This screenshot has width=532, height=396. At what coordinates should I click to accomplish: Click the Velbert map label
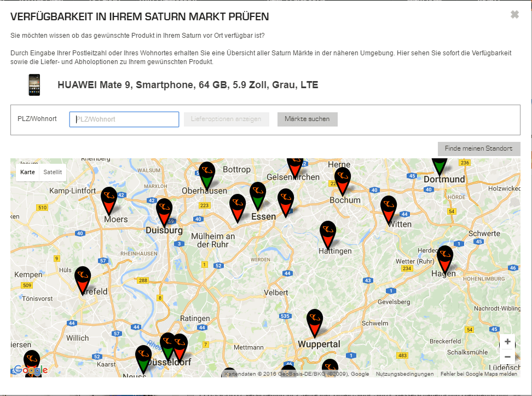coord(276,292)
